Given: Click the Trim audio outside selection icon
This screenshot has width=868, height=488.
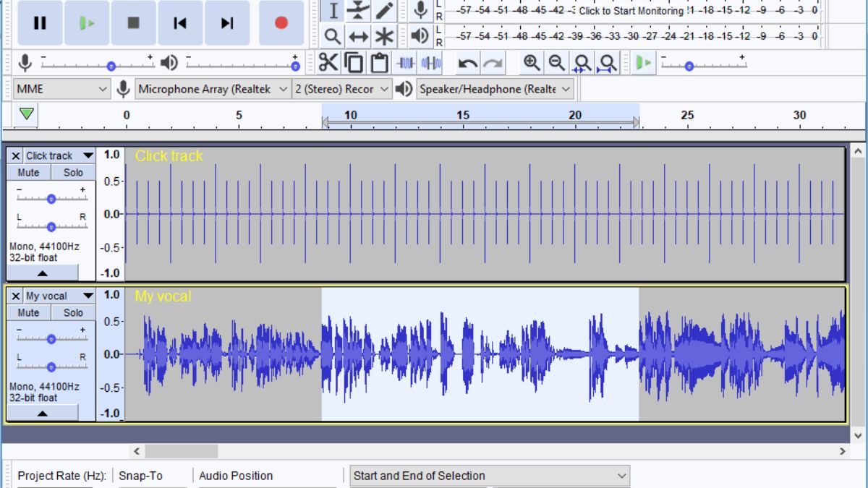Looking at the screenshot, I should (x=406, y=63).
